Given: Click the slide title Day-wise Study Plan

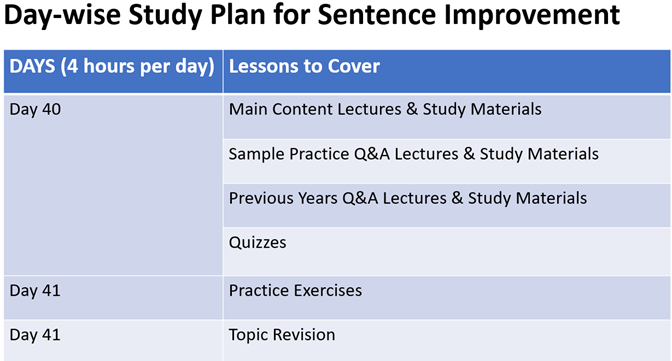Looking at the screenshot, I should [311, 15].
